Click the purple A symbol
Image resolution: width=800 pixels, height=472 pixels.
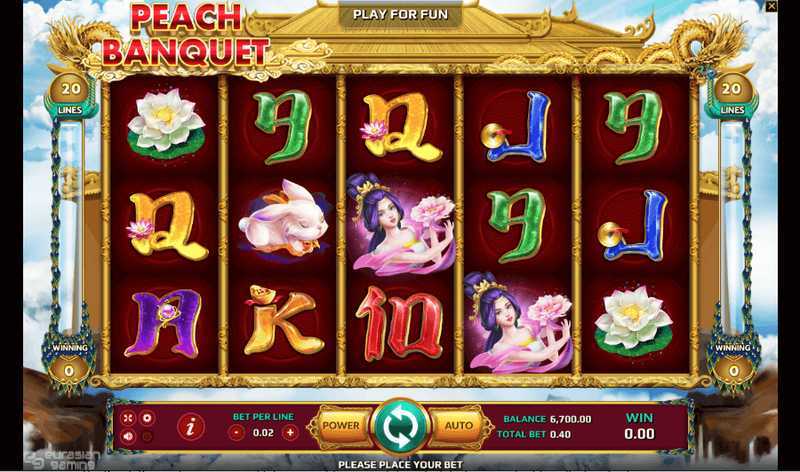pyautogui.click(x=164, y=322)
